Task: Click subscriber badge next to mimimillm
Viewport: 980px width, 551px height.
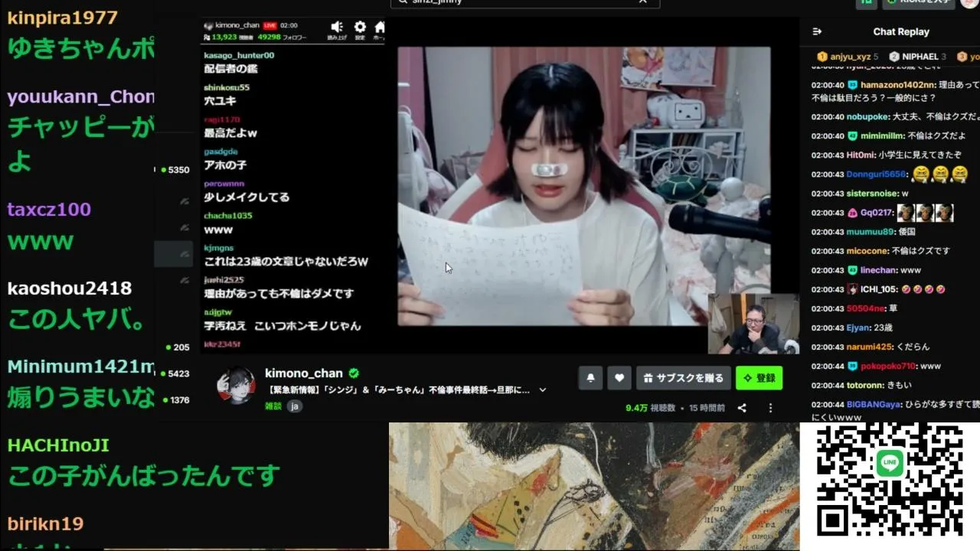Action: 852,136
